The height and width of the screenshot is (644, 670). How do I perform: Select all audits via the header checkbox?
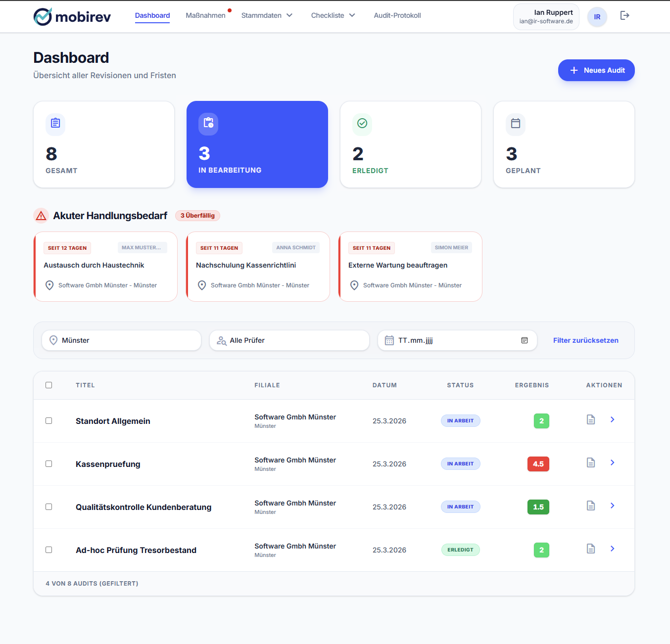48,385
